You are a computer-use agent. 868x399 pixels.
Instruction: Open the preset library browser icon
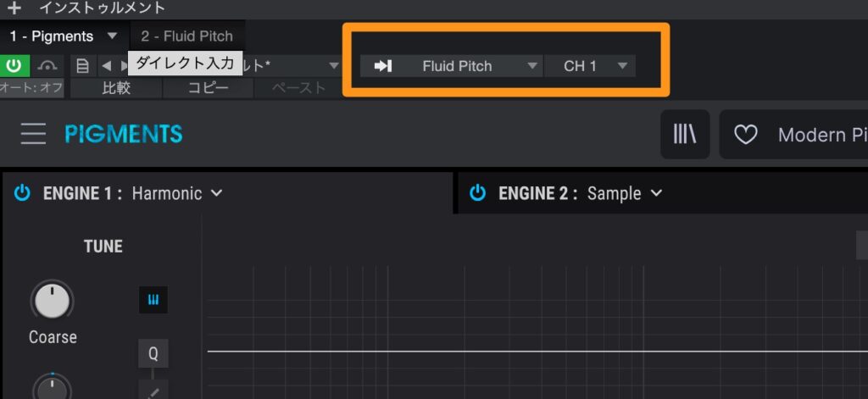(684, 134)
